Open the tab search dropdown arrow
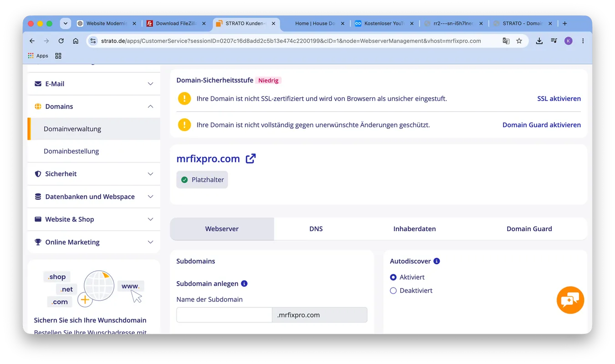Viewport: 615px width, 364px height. (x=66, y=23)
